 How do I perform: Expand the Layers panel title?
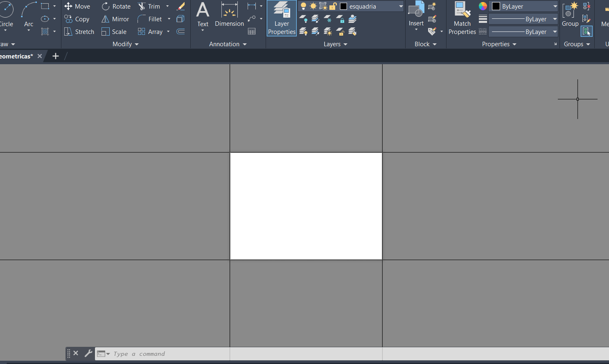[x=336, y=44]
